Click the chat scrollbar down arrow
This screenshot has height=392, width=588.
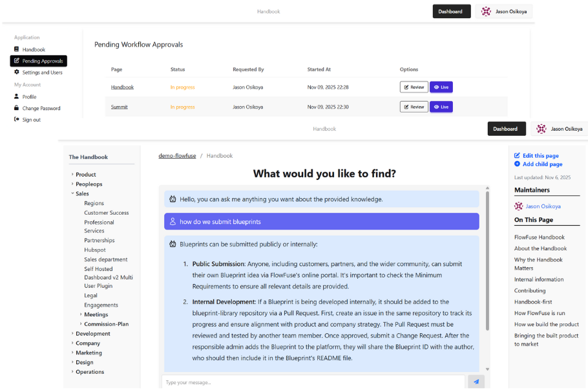pos(487,369)
